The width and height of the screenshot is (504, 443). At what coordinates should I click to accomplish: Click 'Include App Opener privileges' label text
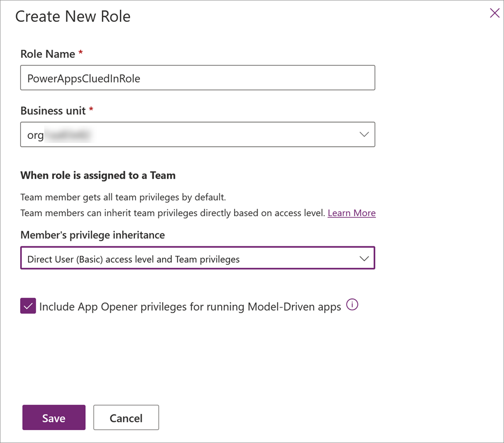(x=190, y=307)
